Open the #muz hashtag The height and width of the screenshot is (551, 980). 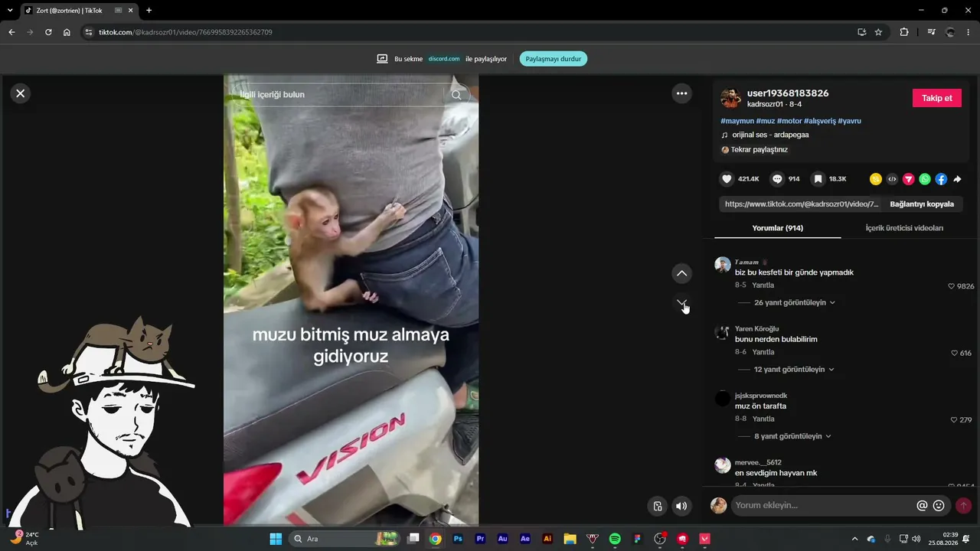pos(766,121)
